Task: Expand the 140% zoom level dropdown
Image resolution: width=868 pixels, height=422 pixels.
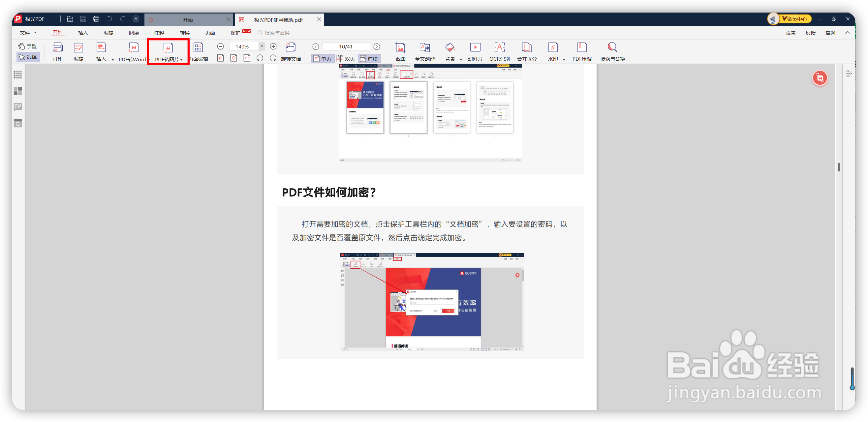Action: (x=262, y=46)
